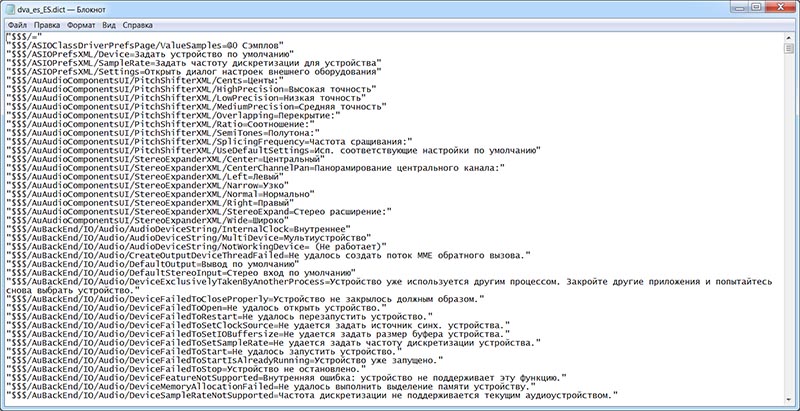Click the DefaultOutput=Вывод по умолчанию line

pos(153,266)
